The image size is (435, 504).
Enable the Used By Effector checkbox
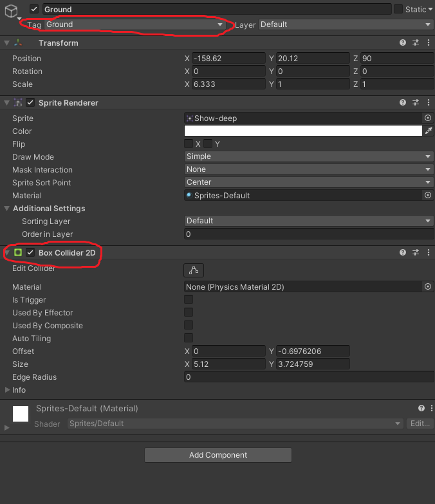189,312
